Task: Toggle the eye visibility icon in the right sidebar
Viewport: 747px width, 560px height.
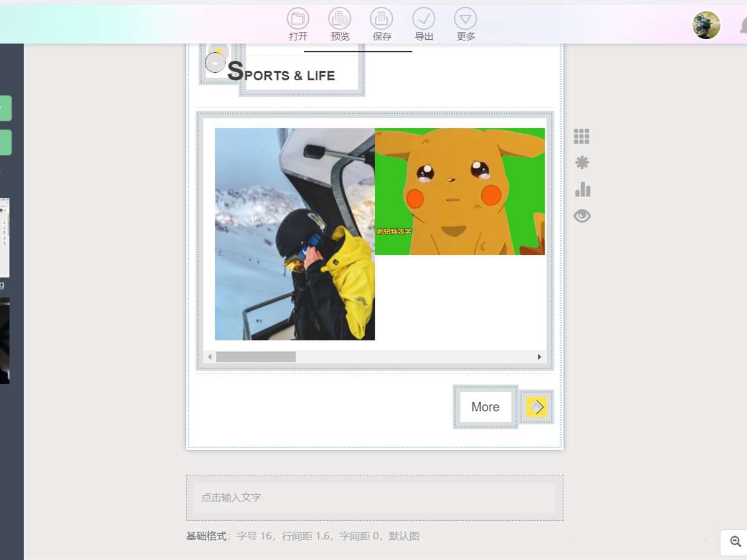Action: [x=582, y=216]
